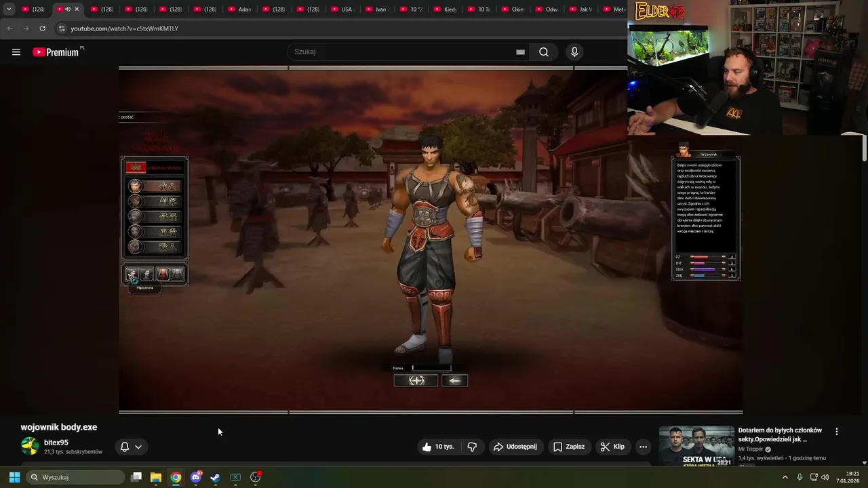Switch to the Odw tab

point(548,9)
